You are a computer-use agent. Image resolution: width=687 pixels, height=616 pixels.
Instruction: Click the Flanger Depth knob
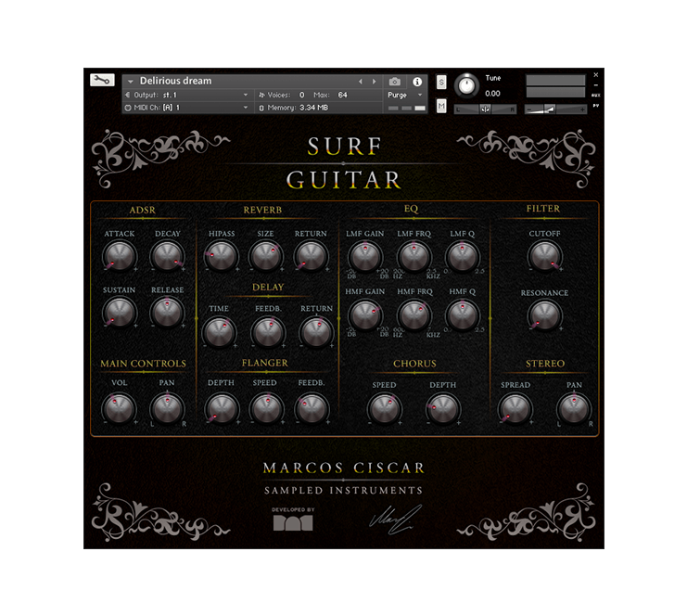tap(222, 408)
